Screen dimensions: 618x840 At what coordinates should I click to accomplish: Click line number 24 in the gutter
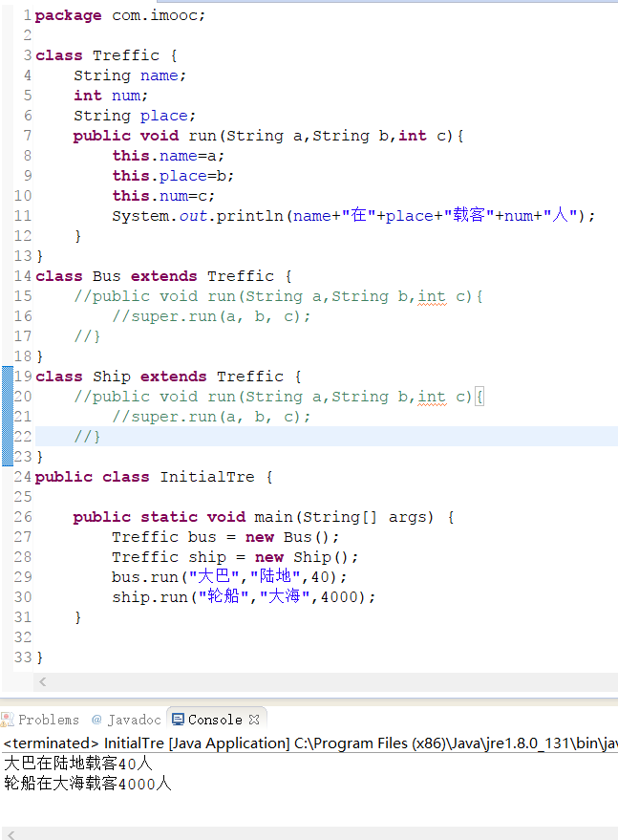click(23, 477)
